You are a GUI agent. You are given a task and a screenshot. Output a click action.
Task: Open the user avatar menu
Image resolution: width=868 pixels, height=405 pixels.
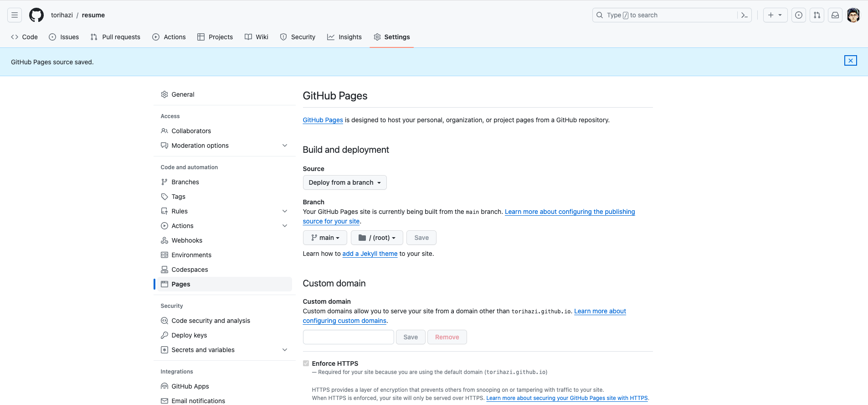[853, 15]
